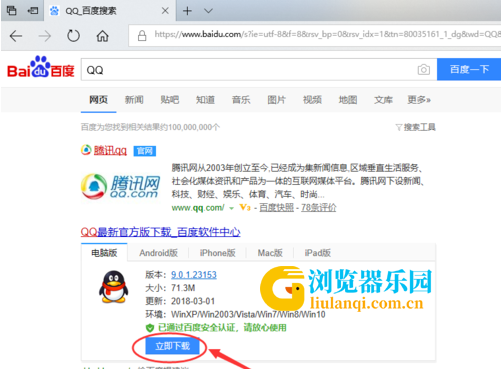Go forward with the forward arrow

(x=45, y=36)
